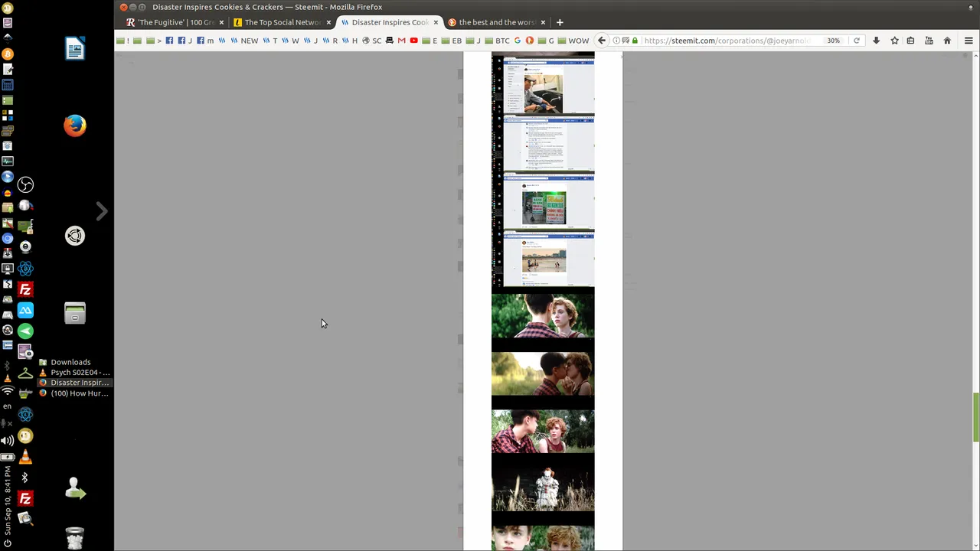Image resolution: width=980 pixels, height=551 pixels.
Task: Close 'The Fugitive' tab
Action: (221, 22)
